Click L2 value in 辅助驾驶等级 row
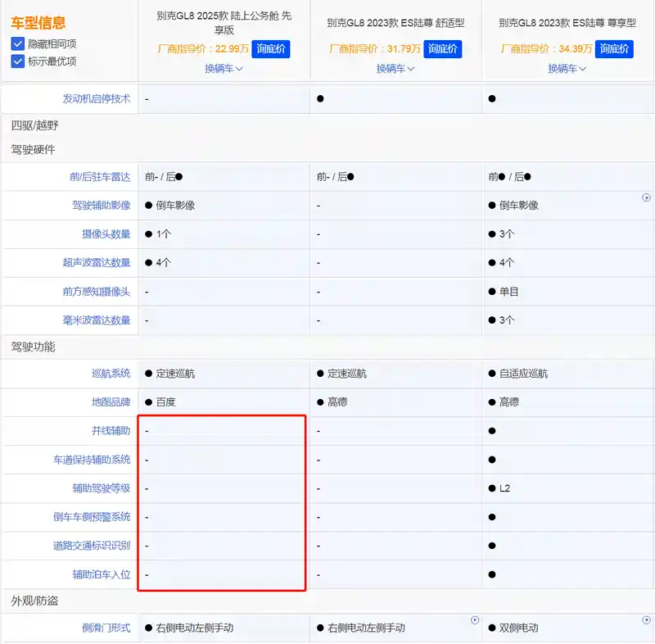This screenshot has height=644, width=655. (x=504, y=488)
